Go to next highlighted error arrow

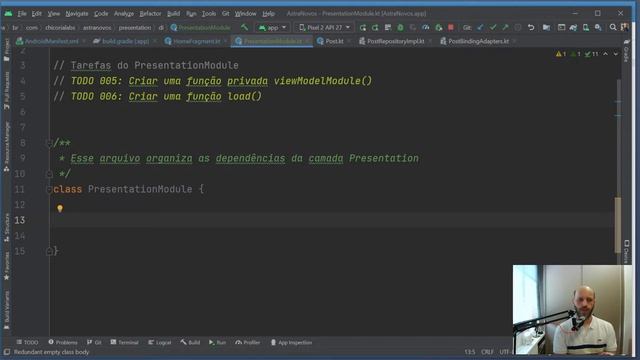click(x=616, y=54)
